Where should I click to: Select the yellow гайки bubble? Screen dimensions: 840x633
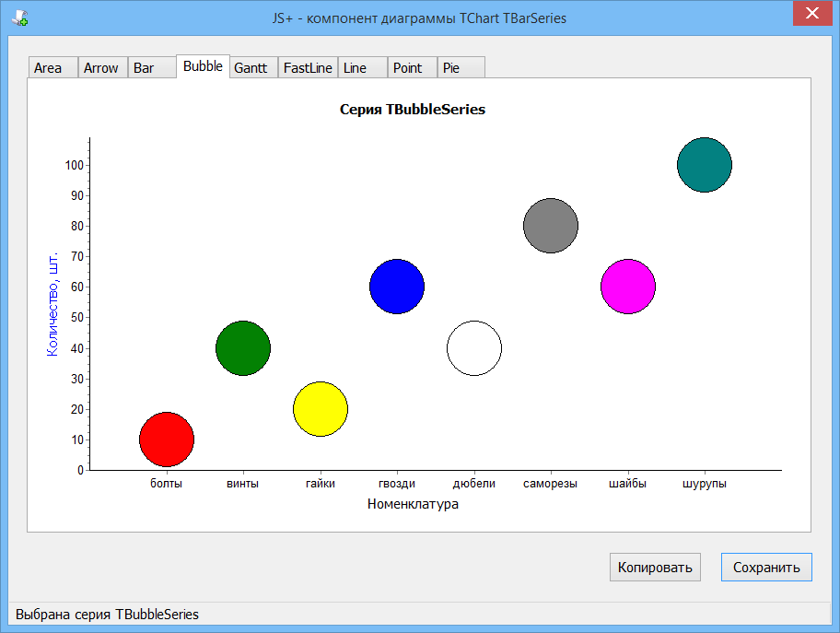(321, 409)
